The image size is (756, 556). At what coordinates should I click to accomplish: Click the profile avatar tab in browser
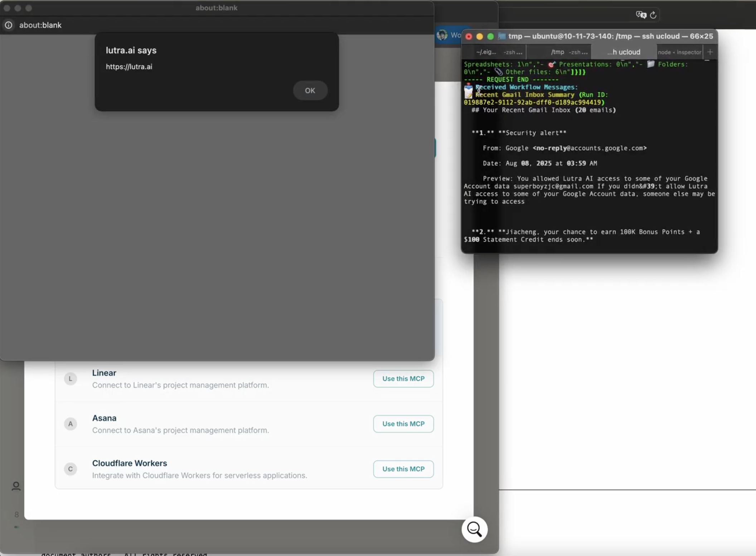[x=442, y=35]
